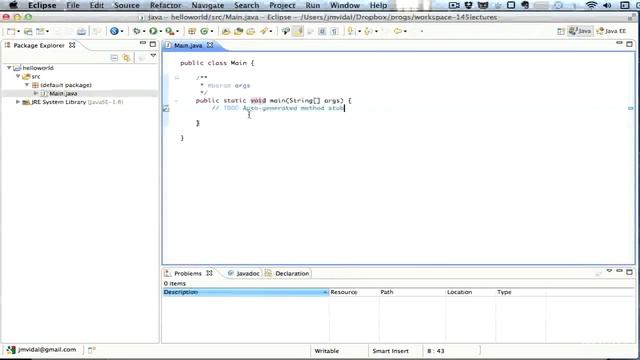This screenshot has width=640, height=360.
Task: Close the Main.java editor tab
Action: pyautogui.click(x=210, y=45)
